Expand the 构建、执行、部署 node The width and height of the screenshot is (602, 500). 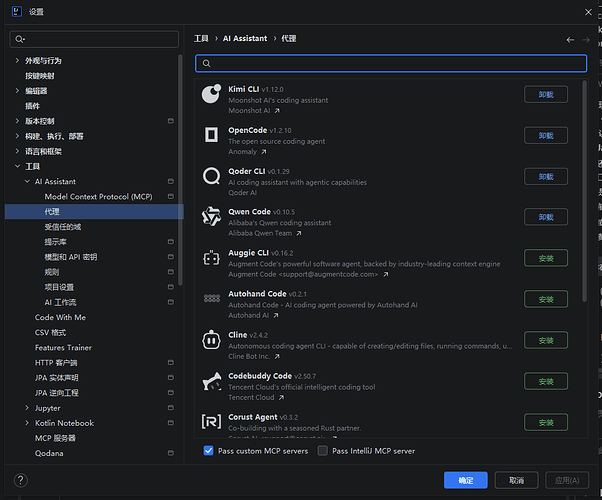tap(17, 136)
